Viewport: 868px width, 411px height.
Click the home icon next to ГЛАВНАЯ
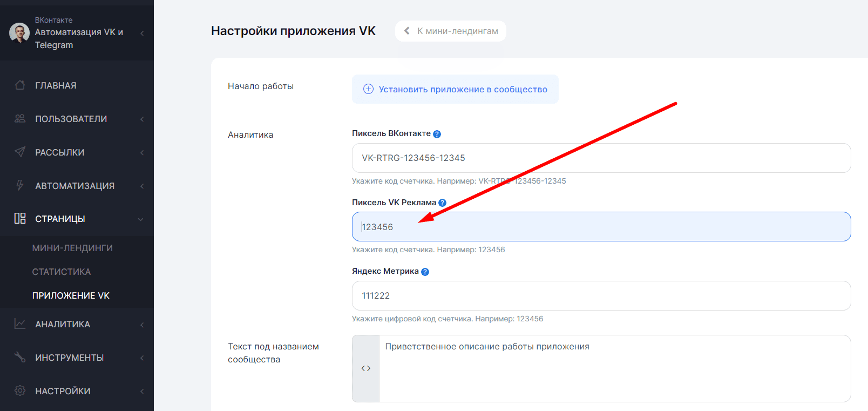[20, 85]
